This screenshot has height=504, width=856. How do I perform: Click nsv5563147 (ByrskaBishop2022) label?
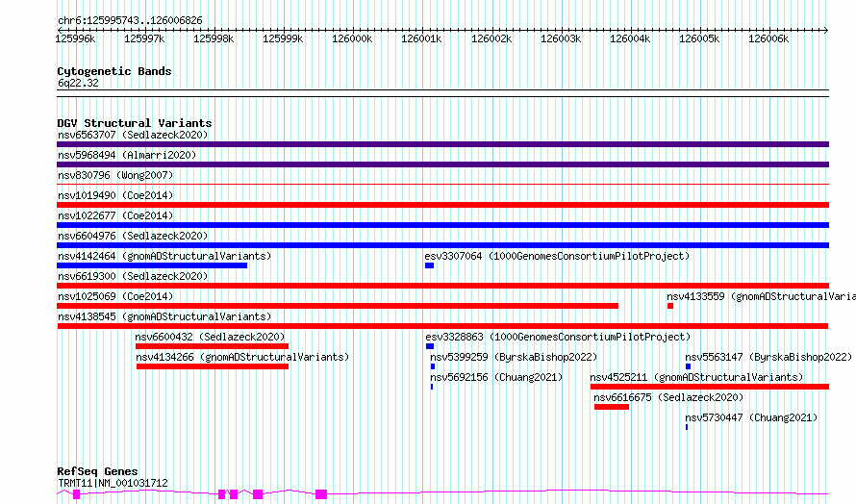click(x=768, y=357)
